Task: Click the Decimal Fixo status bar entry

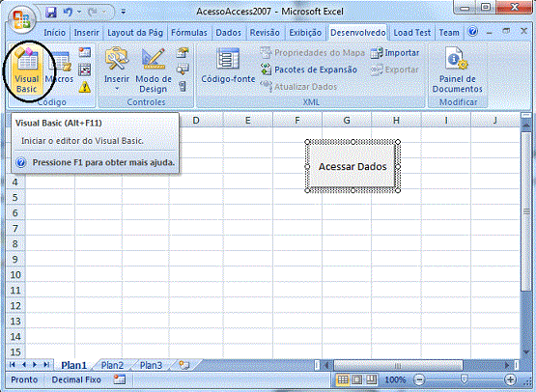Action: click(x=76, y=379)
